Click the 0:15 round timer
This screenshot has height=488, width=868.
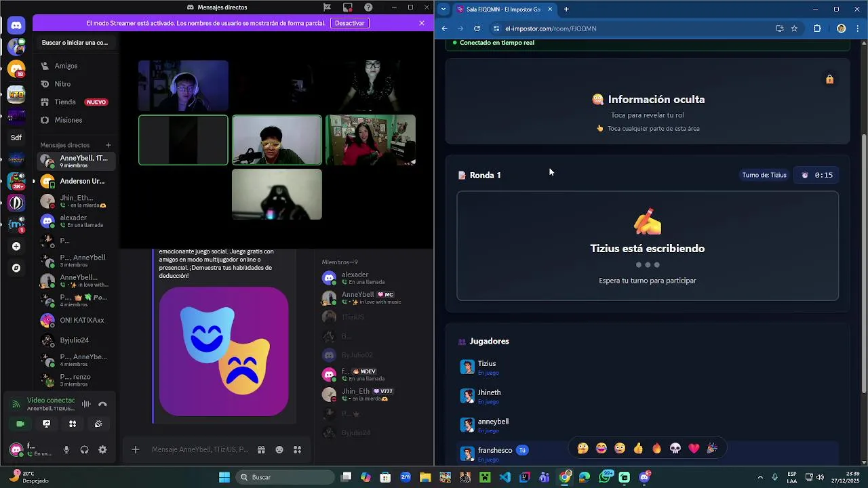point(816,175)
